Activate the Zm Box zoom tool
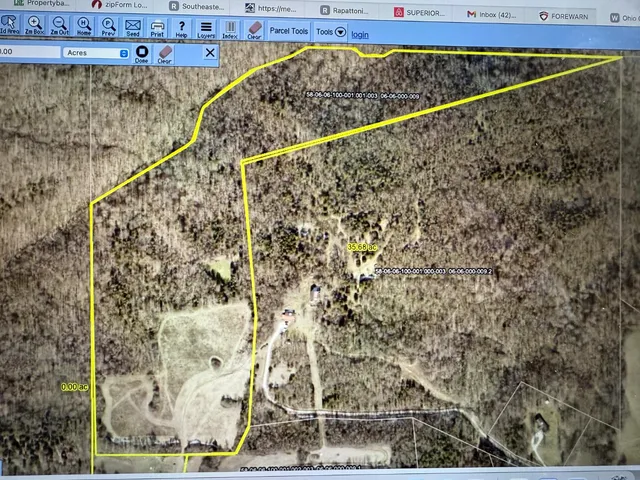The width and height of the screenshot is (640, 480). 35,25
